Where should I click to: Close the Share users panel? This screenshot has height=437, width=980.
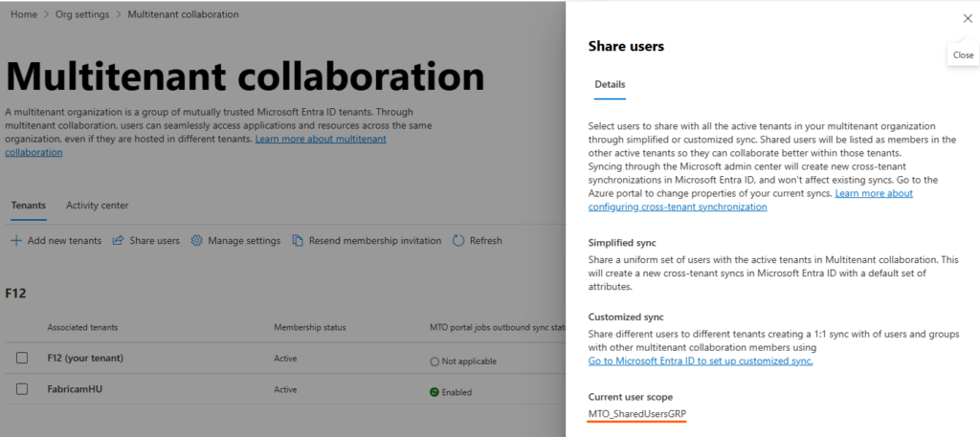(967, 18)
